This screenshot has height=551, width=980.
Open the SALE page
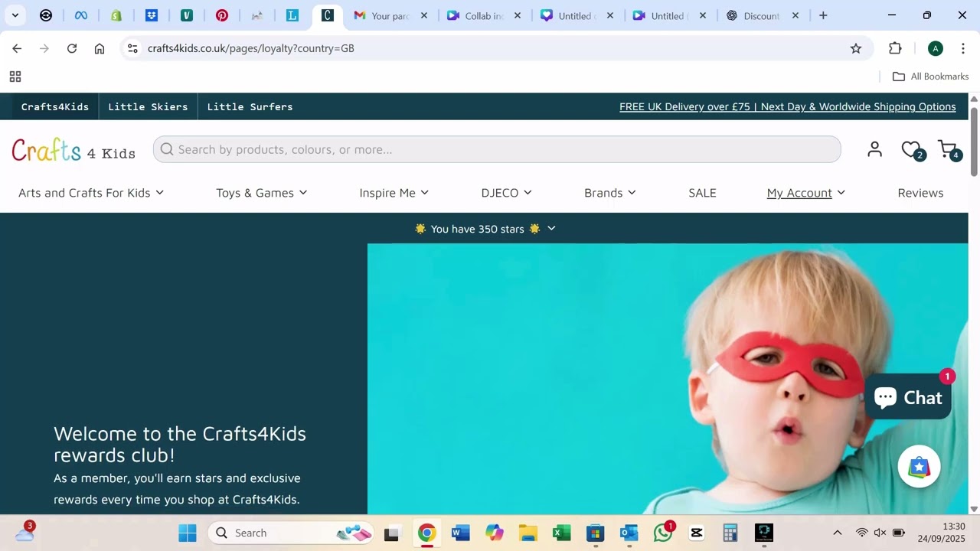tap(702, 193)
